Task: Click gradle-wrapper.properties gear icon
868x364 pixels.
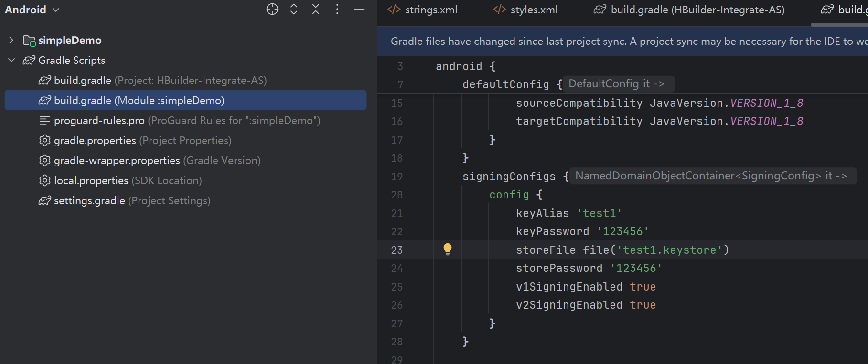Action: click(44, 160)
